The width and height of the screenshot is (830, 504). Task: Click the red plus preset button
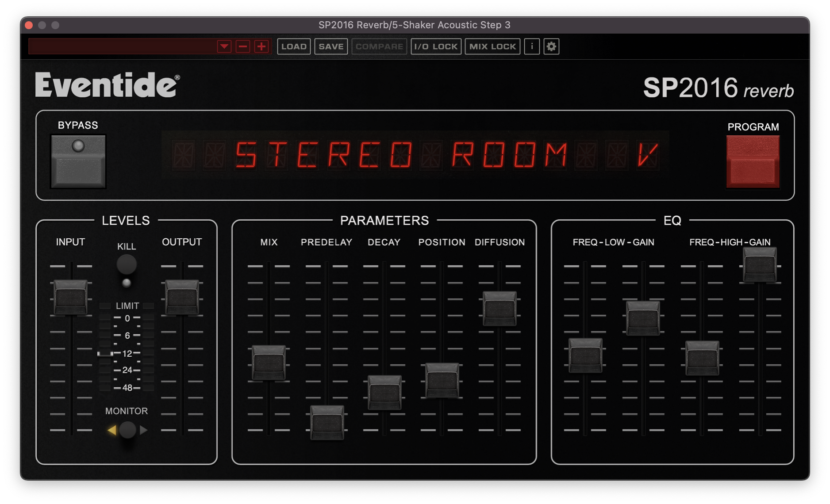pyautogui.click(x=261, y=46)
